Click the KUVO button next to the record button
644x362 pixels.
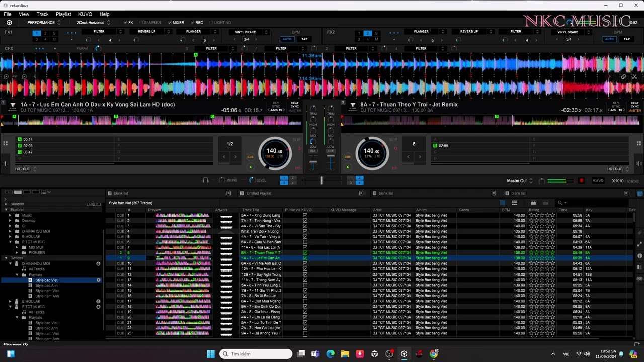tap(598, 181)
